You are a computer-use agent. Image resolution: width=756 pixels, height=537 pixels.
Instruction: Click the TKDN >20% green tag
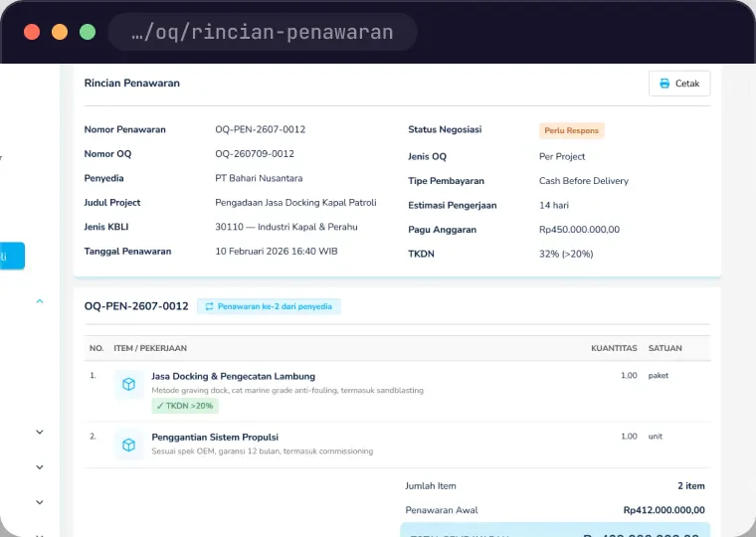pyautogui.click(x=185, y=406)
